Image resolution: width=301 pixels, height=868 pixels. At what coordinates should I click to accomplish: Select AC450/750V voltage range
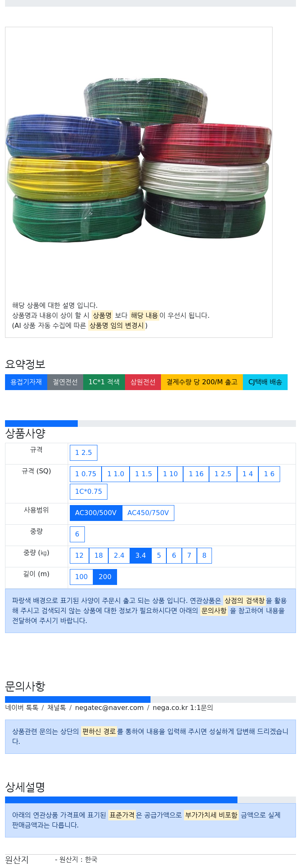tap(148, 513)
